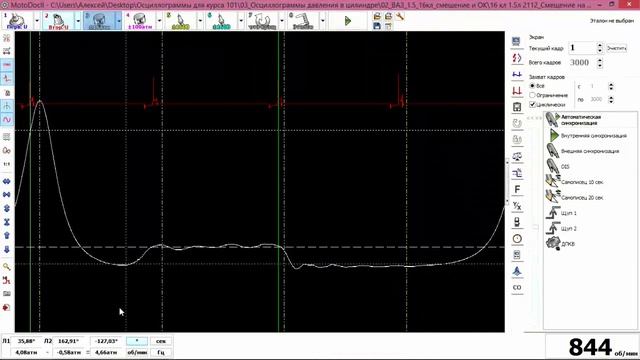This screenshot has width=640, height=360.
Task: Click the red horizontal line cursor icon
Action: (7, 65)
